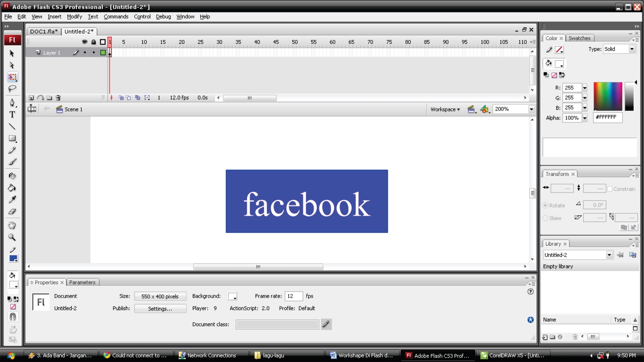This screenshot has width=644, height=362.
Task: Click the Frame rate input field
Action: pyautogui.click(x=293, y=296)
